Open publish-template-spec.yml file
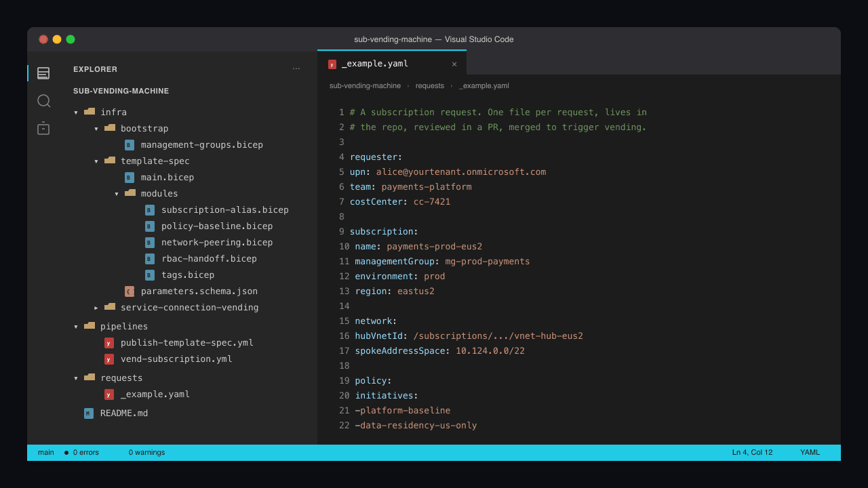 click(x=186, y=343)
